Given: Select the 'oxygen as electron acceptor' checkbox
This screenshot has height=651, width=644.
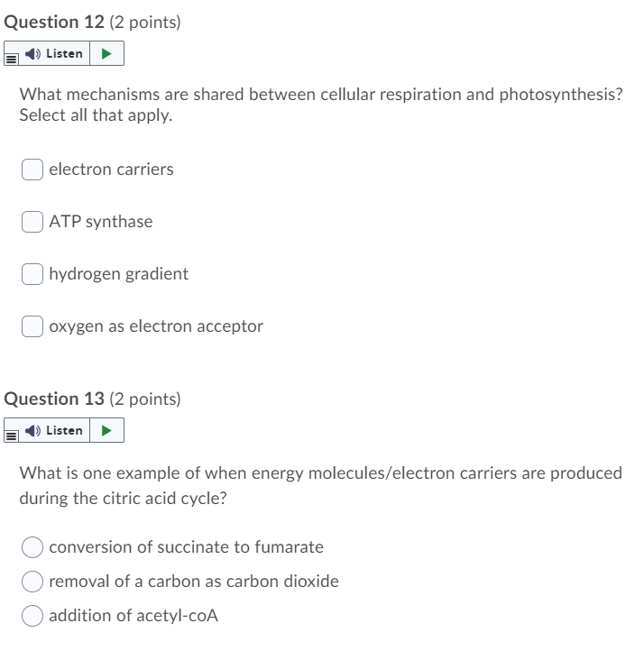Looking at the screenshot, I should coord(32,326).
